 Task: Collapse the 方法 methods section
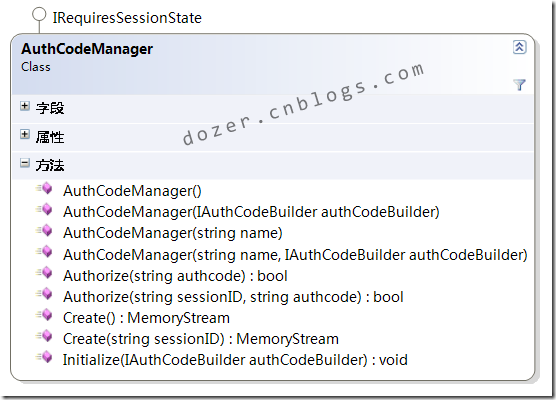tap(25, 163)
